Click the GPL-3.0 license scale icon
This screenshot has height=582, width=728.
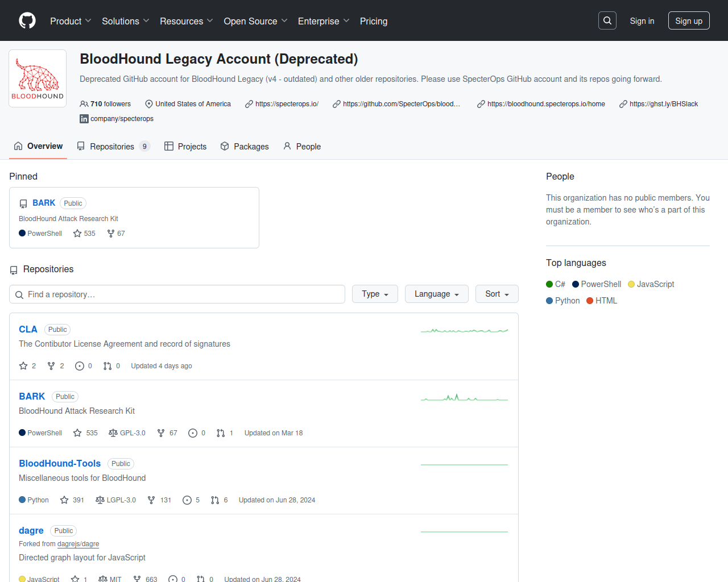coord(113,433)
